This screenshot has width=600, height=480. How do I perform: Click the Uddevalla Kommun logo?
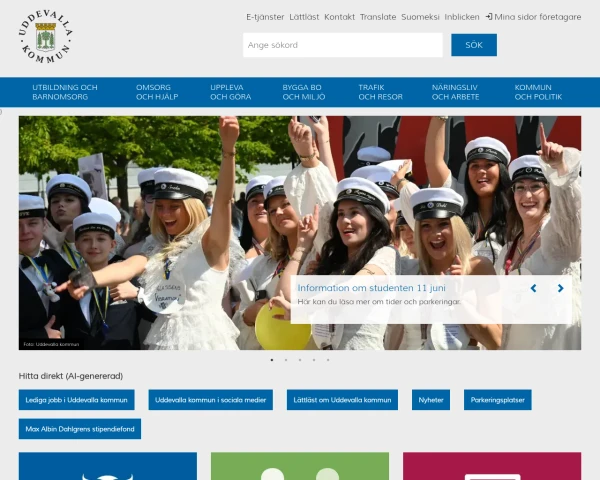[x=46, y=37]
